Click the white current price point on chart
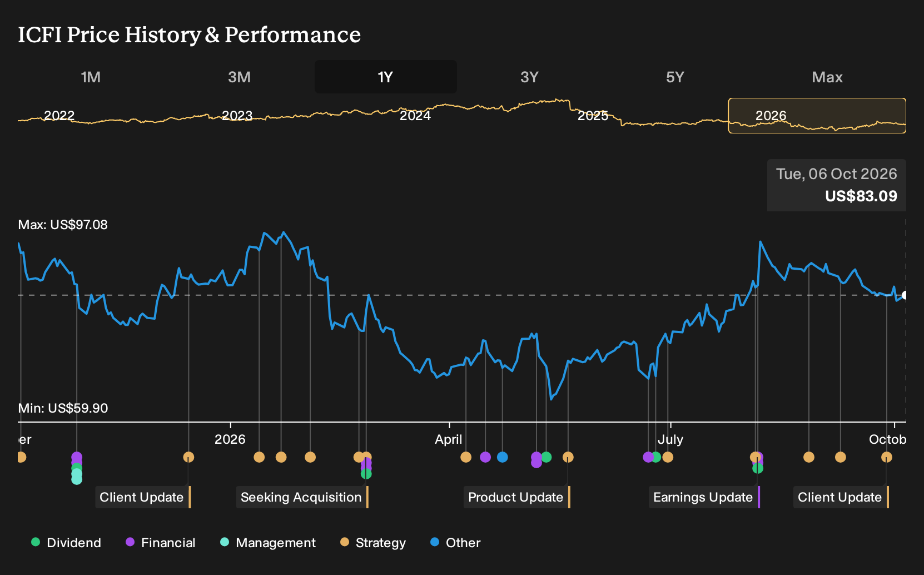 click(x=905, y=295)
